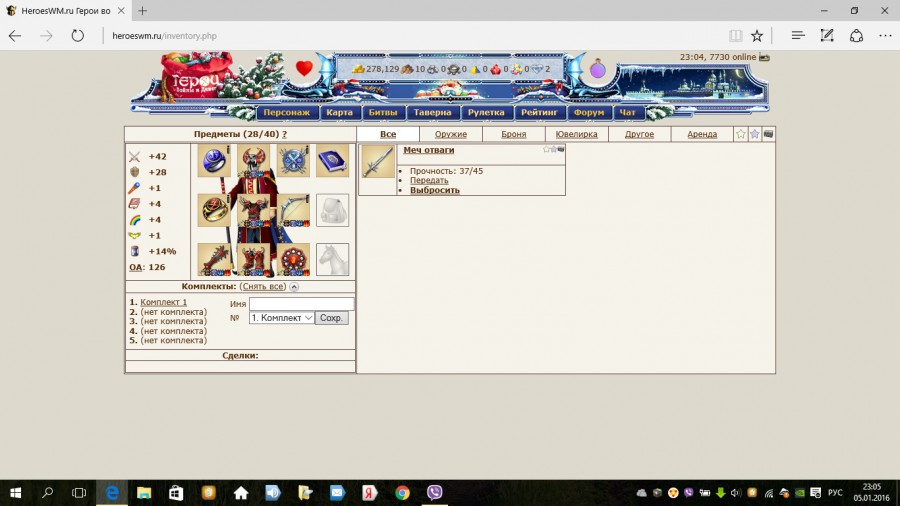Screen dimensions: 900x506
Task: Open the blue crossed-swords amulet slot
Action: click(293, 161)
